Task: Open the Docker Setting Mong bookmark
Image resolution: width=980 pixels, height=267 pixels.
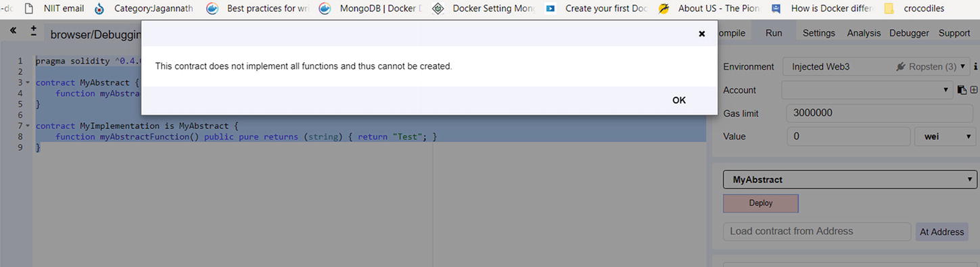Action: tap(484, 9)
